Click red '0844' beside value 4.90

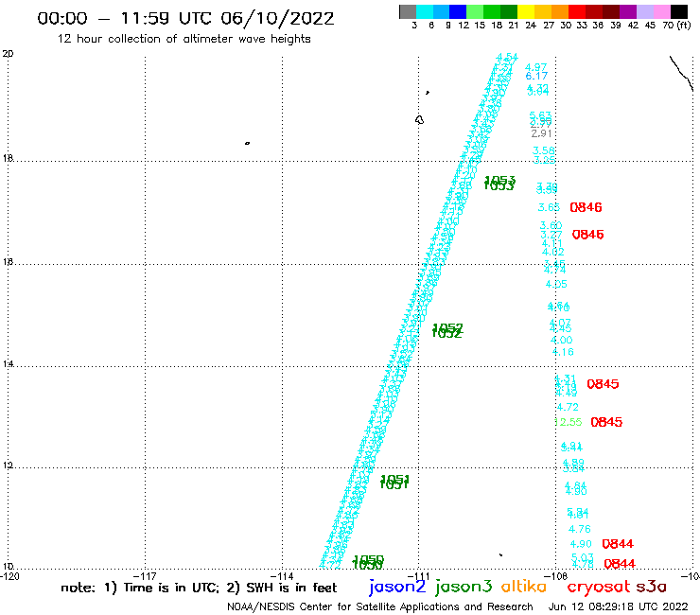(618, 543)
